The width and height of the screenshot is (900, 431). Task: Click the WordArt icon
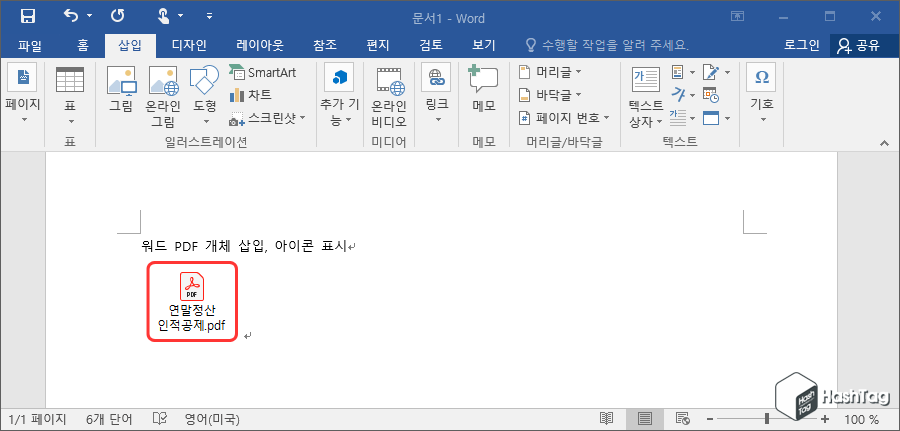(x=680, y=95)
